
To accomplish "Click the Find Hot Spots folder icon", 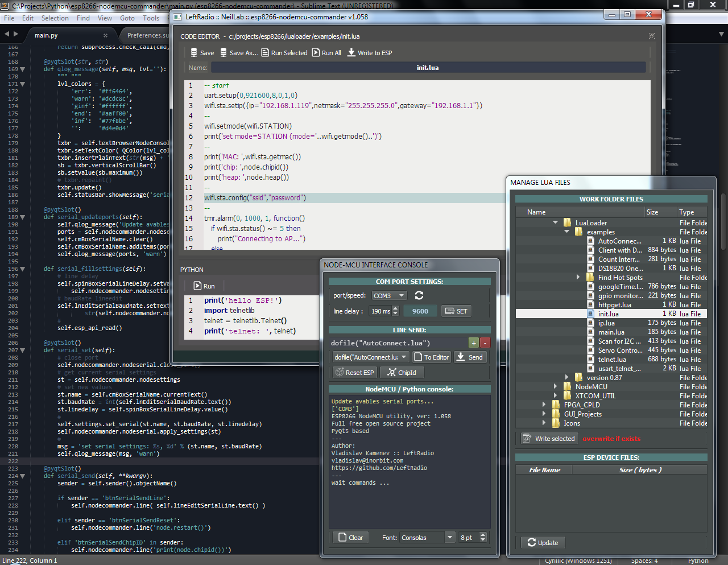I will pos(591,277).
